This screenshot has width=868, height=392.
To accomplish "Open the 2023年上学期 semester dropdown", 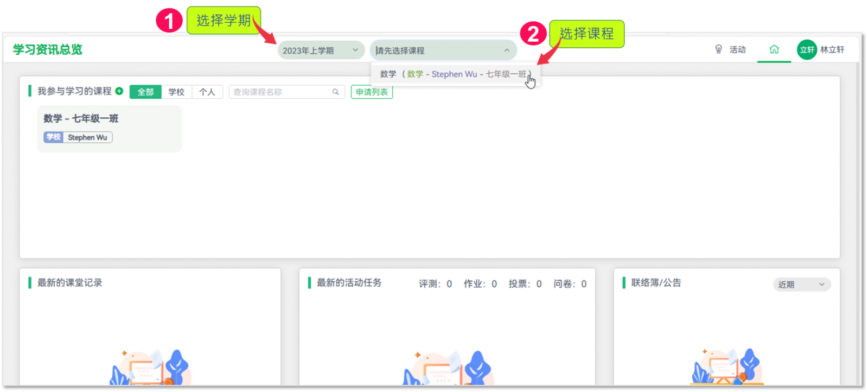I will click(x=315, y=50).
